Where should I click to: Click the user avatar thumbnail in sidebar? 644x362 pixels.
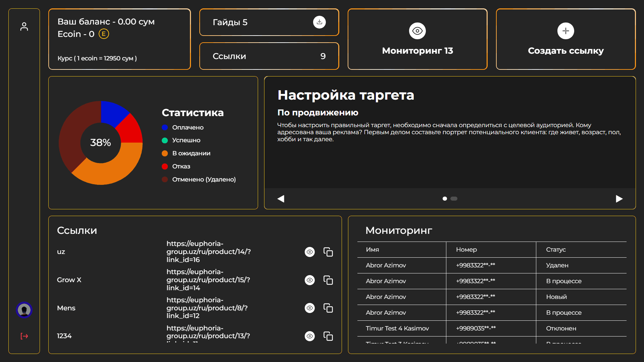[24, 310]
